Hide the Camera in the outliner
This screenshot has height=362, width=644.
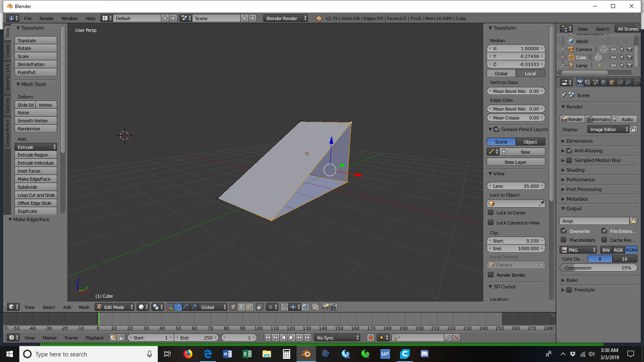click(613, 49)
